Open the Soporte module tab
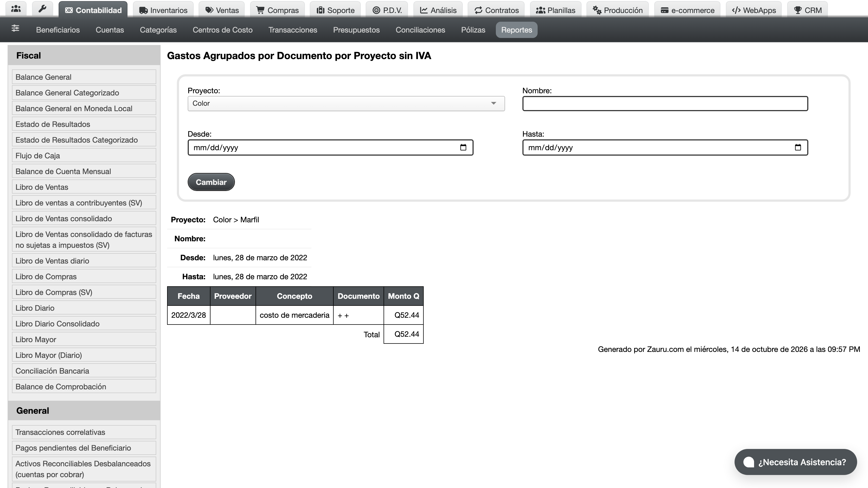Viewport: 868px width, 488px height. [335, 10]
